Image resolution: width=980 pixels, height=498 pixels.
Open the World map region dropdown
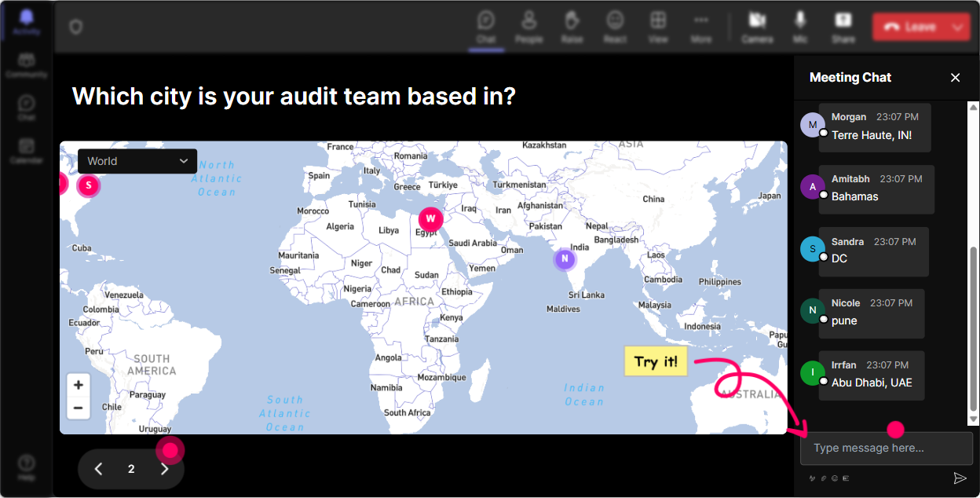click(x=137, y=161)
